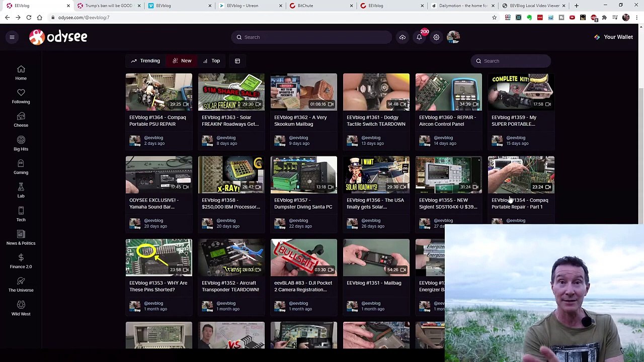
Task: Go to Home in sidebar
Action: click(x=21, y=73)
